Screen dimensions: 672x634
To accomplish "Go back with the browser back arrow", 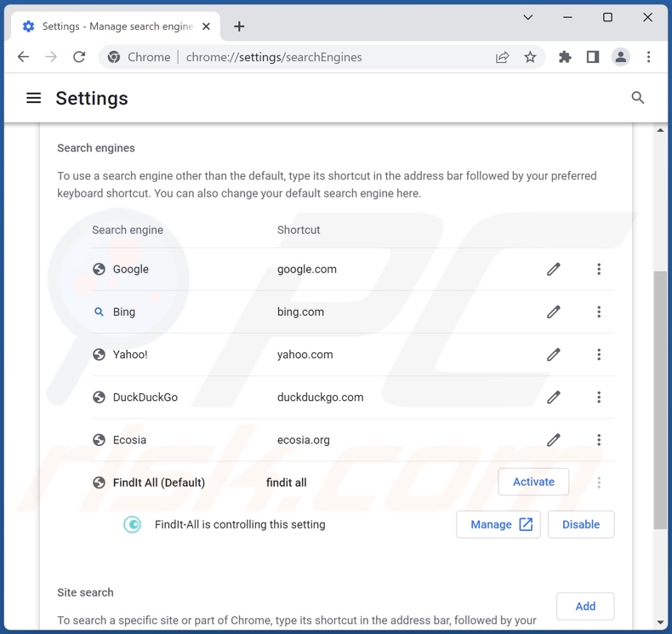I will pos(24,56).
